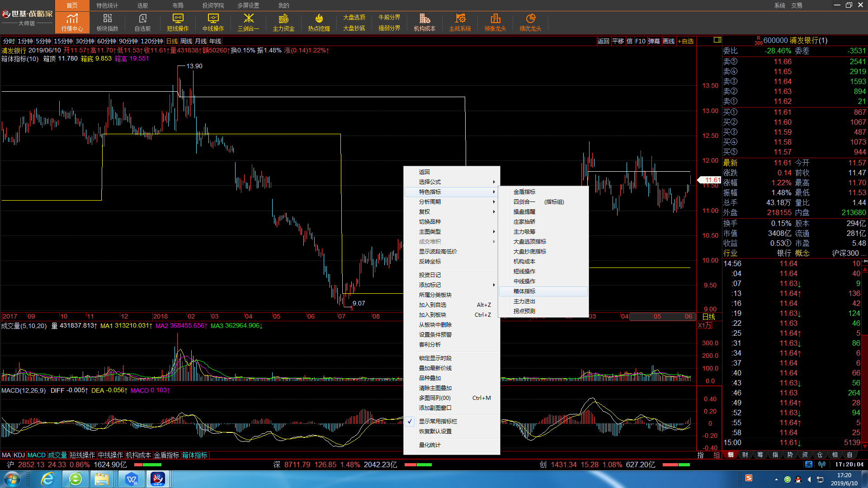Choose 箱体指标 in the submenu
Image resolution: width=868 pixels, height=488 pixels.
click(x=543, y=291)
